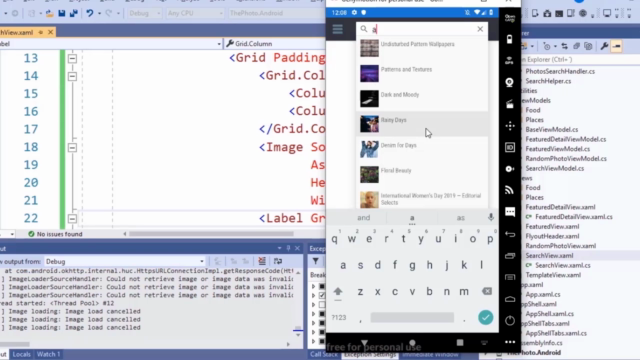Collapse the code region at line 18
This screenshot has height=360, width=640.
click(72, 147)
